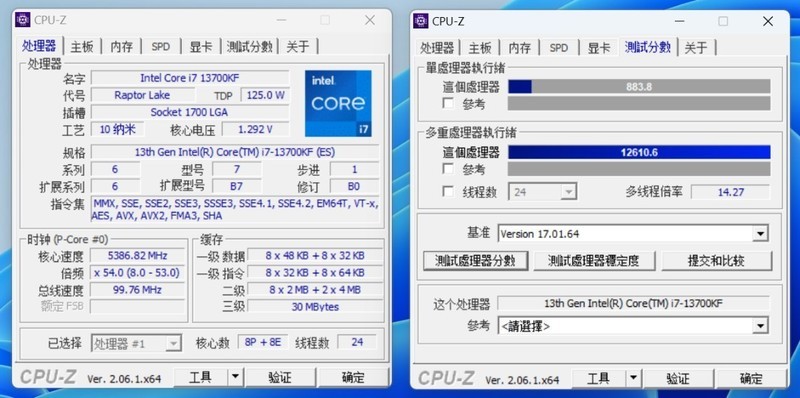Select the 测试分数 tab in right window
This screenshot has width=800, height=398.
tap(648, 47)
